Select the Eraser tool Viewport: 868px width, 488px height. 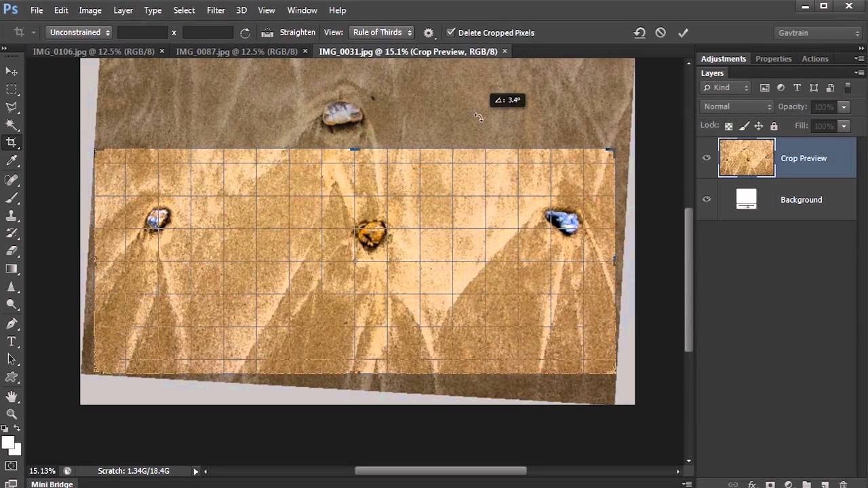(x=12, y=251)
